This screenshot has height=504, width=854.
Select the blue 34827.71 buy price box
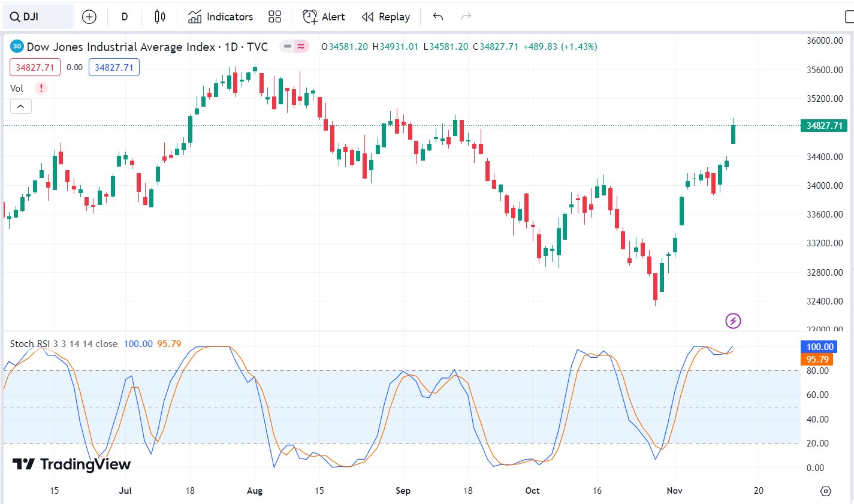point(114,67)
